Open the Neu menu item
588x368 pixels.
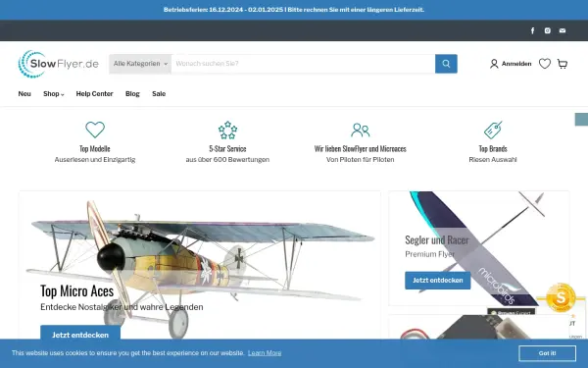coord(24,94)
